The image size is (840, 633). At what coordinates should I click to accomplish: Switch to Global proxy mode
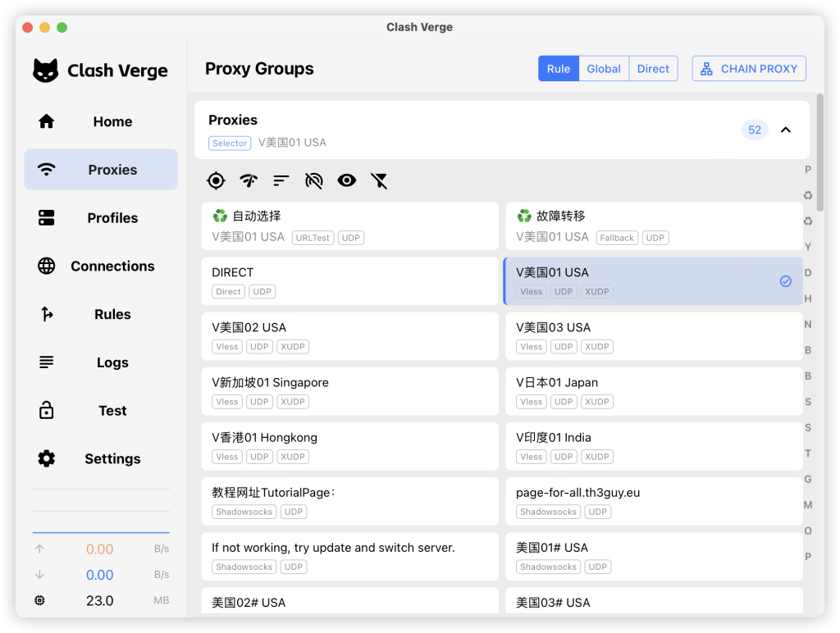tap(604, 69)
